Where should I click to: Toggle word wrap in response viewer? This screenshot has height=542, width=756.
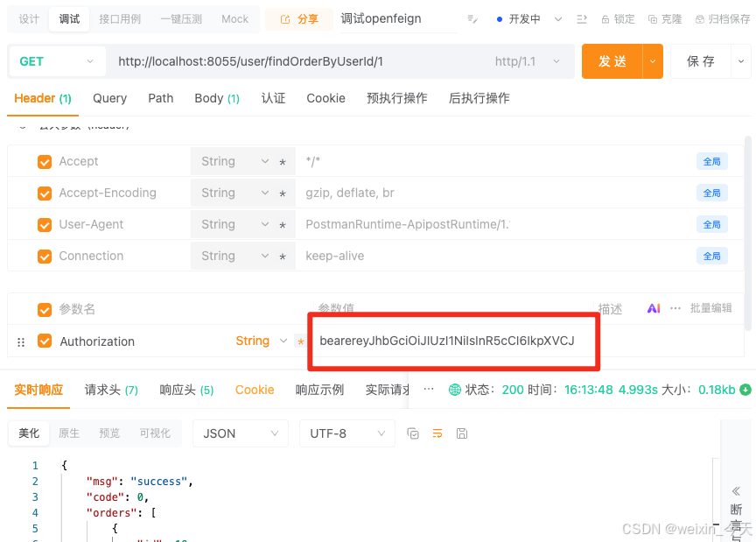[x=437, y=433]
